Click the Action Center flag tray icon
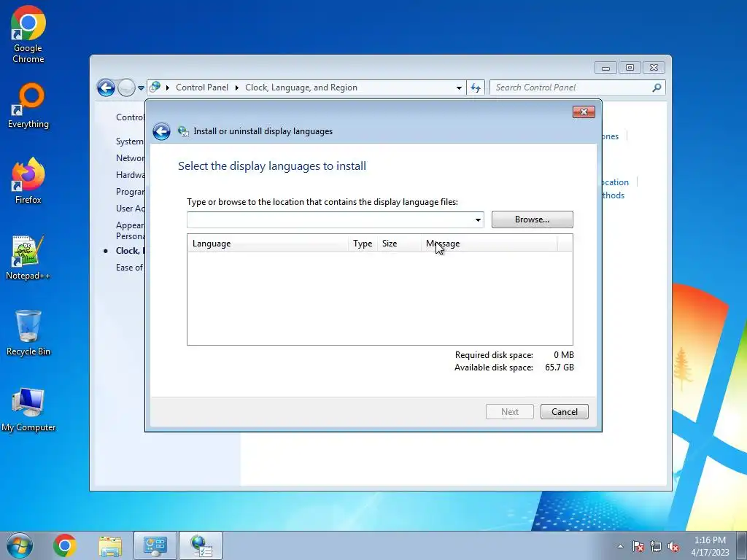The height and width of the screenshot is (560, 747). pos(638,546)
